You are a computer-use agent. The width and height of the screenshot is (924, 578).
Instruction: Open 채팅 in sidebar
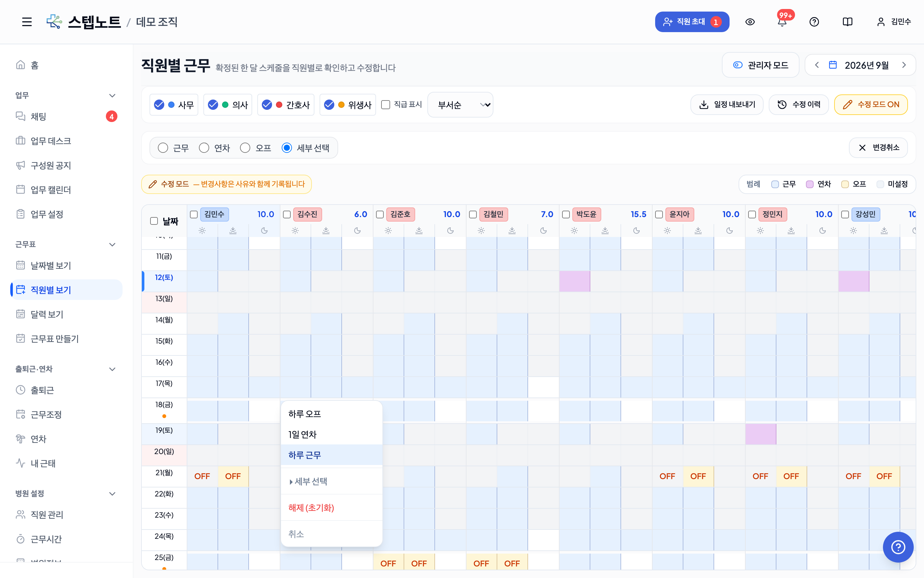coord(66,117)
